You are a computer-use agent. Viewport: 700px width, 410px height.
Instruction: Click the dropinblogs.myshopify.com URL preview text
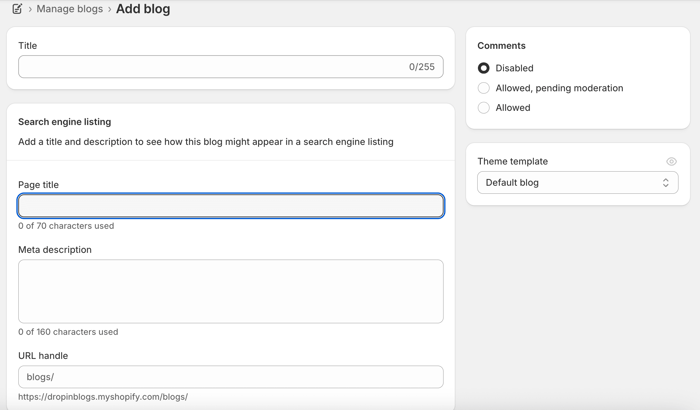coord(103,397)
